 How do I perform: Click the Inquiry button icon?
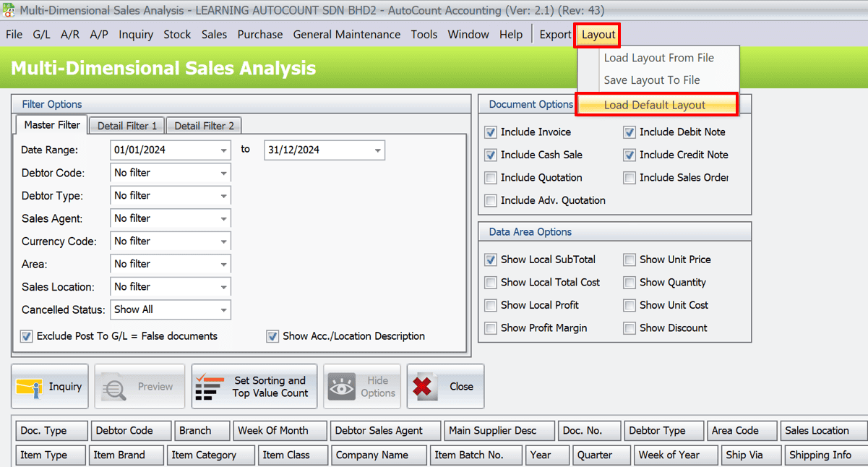[x=30, y=387]
